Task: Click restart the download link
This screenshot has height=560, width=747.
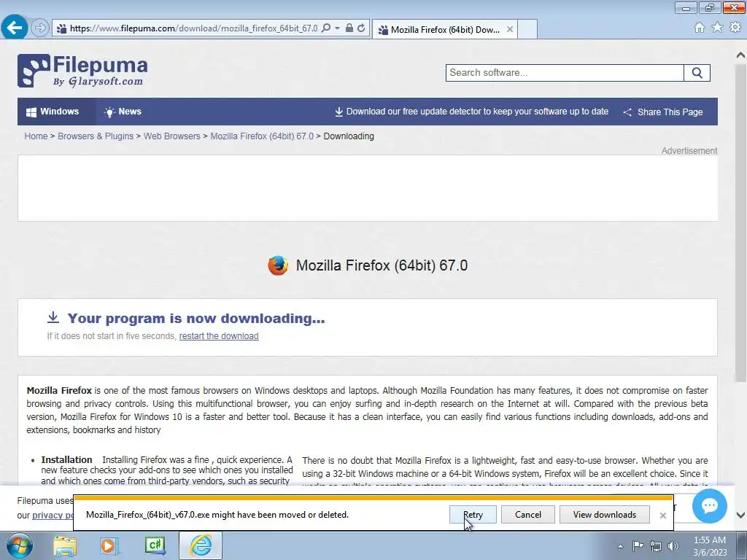Action: (x=219, y=335)
